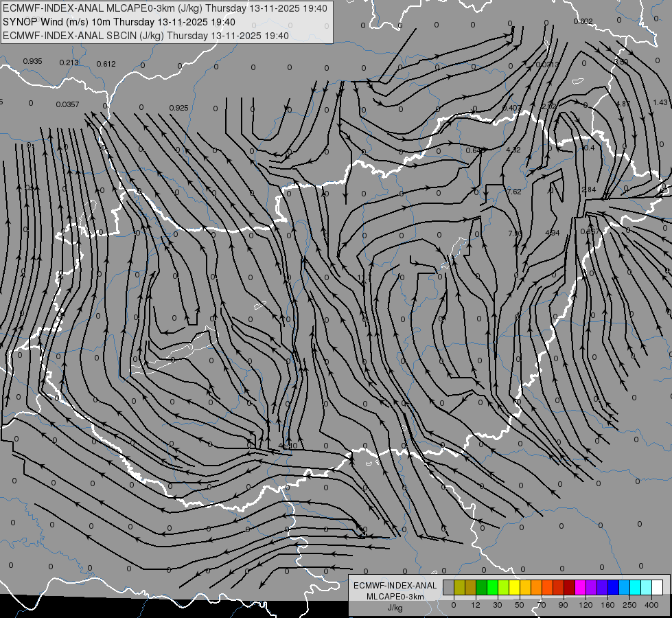Click the map value 4.94
The height and width of the screenshot is (618, 672).
553,233
